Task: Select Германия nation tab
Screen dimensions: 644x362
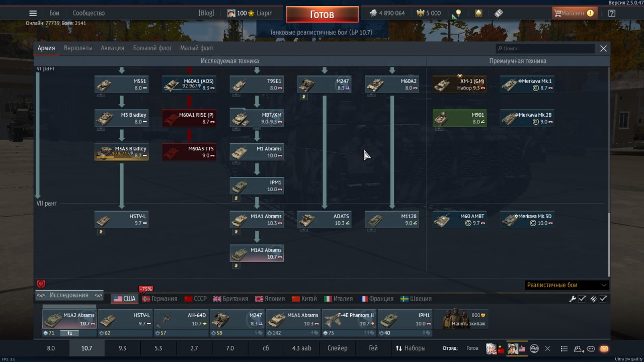Action: point(159,299)
